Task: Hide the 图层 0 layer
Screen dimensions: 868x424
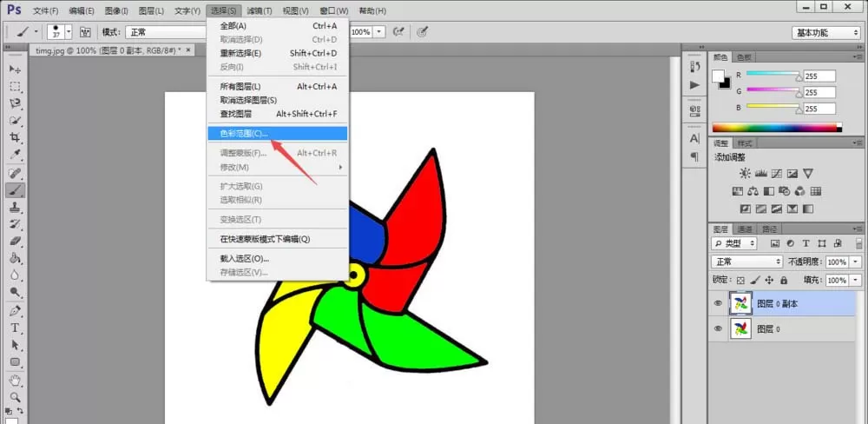Action: 718,328
